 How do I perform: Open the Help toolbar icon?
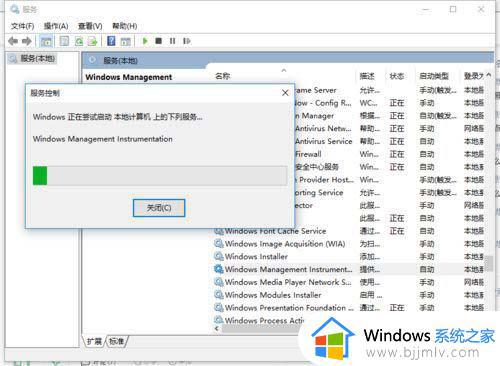click(111, 41)
